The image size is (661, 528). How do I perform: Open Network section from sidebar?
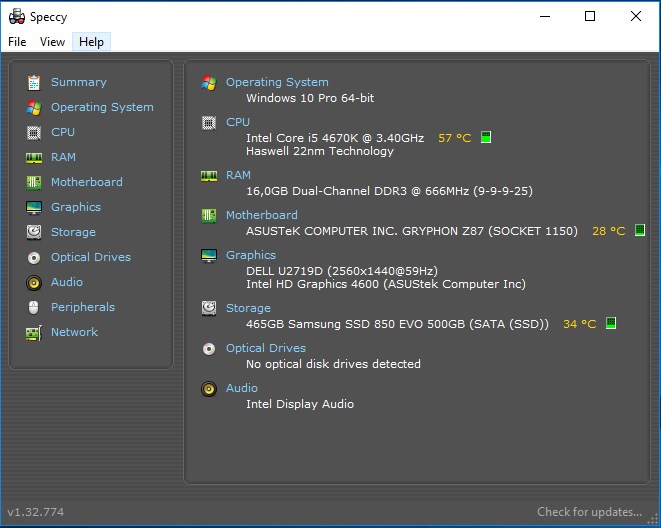point(75,332)
